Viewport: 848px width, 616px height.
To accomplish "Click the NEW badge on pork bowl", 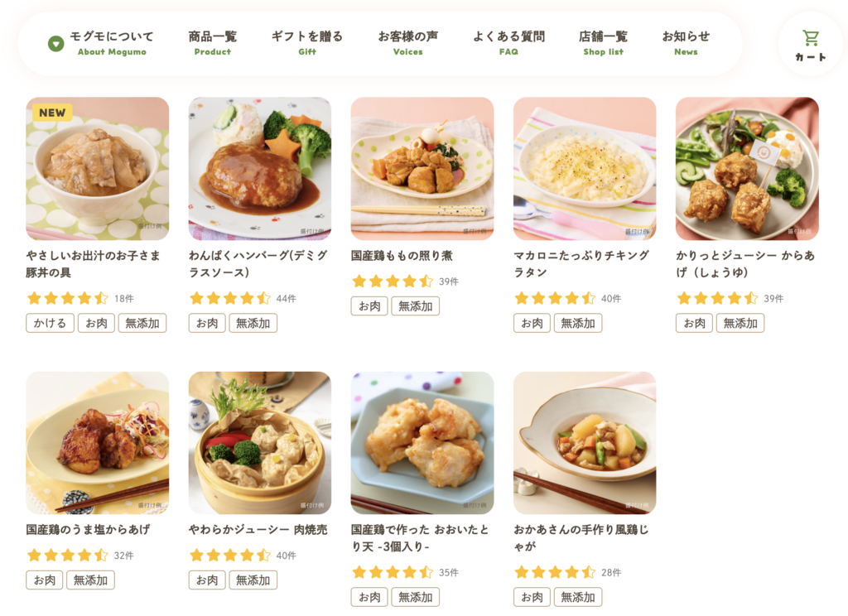I will tap(52, 113).
